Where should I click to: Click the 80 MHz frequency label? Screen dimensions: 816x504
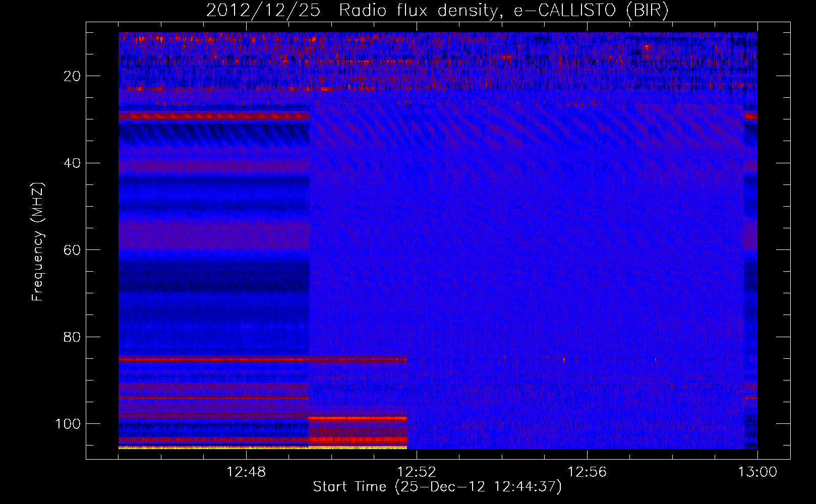click(72, 337)
